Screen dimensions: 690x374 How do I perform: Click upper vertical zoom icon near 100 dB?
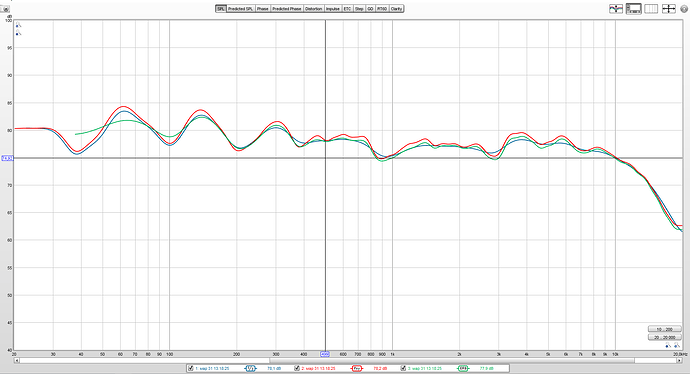(18, 25)
